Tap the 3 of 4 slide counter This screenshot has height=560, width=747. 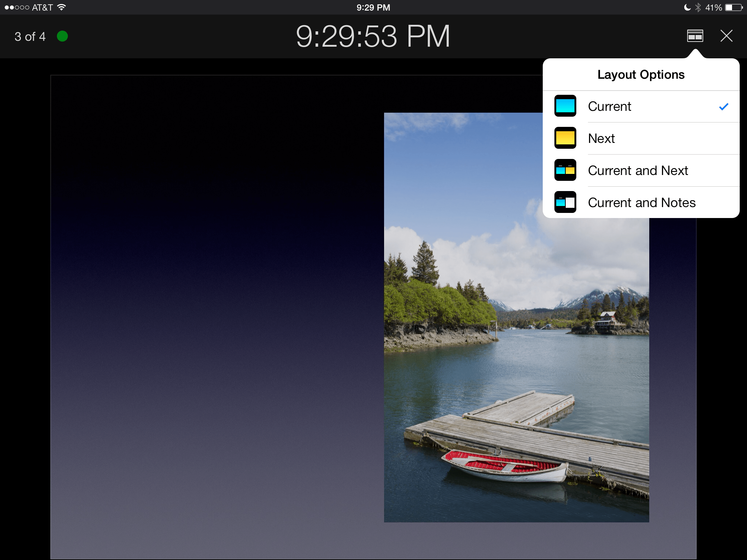click(x=30, y=36)
